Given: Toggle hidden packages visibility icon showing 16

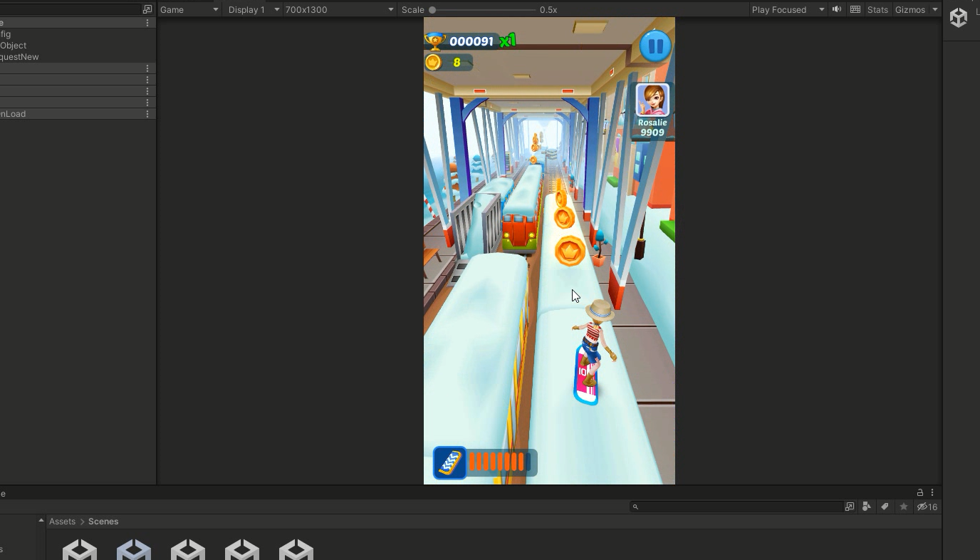Looking at the screenshot, I should click(x=927, y=507).
